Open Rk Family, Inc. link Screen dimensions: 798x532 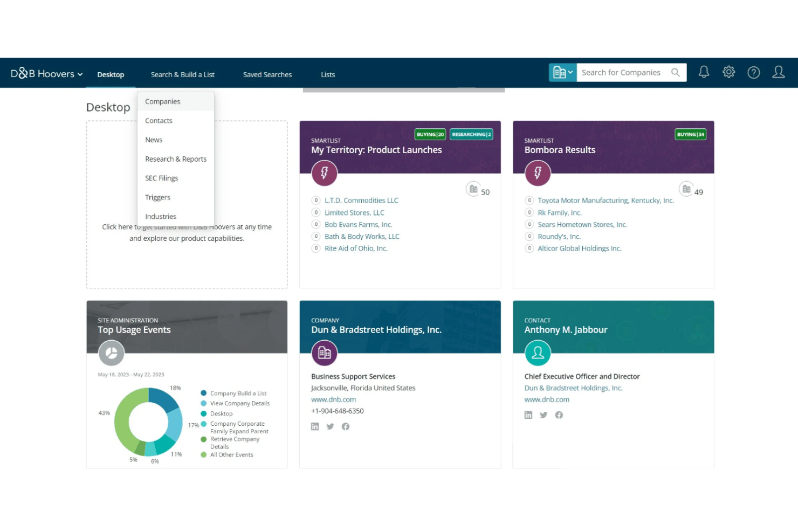(x=559, y=212)
